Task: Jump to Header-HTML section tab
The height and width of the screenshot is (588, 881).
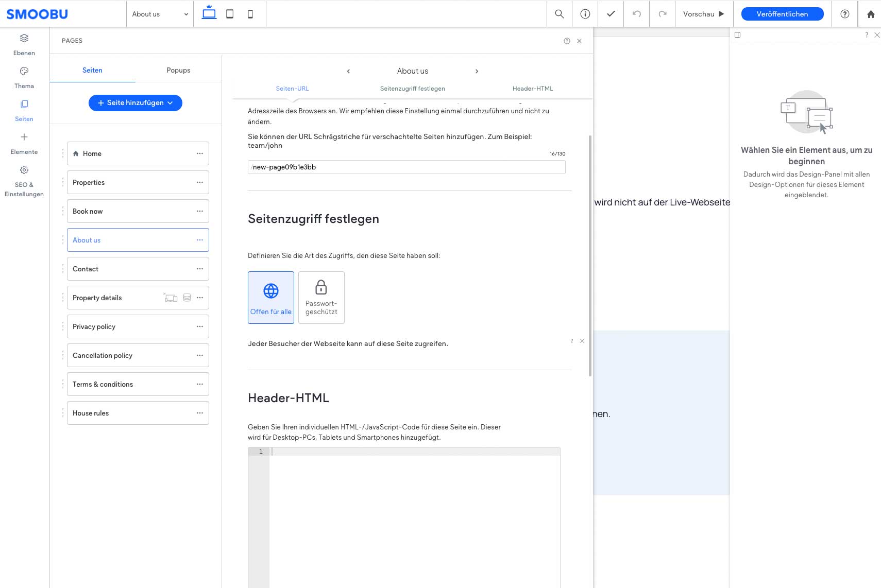Action: 532,89
